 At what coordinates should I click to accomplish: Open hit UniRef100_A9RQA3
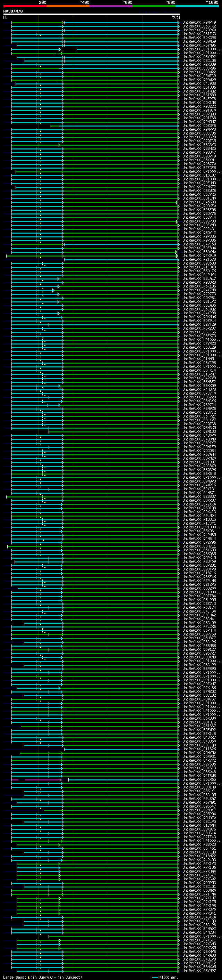(x=199, y=114)
